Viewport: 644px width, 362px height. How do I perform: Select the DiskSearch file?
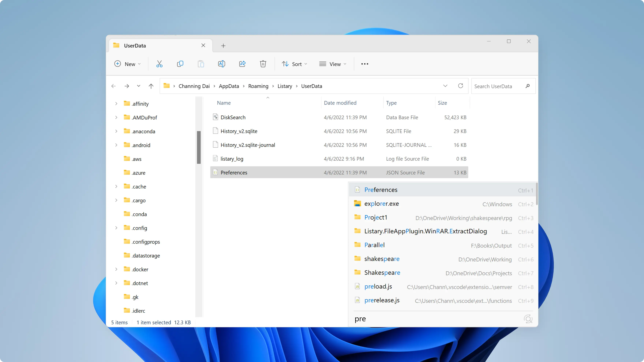339,117
